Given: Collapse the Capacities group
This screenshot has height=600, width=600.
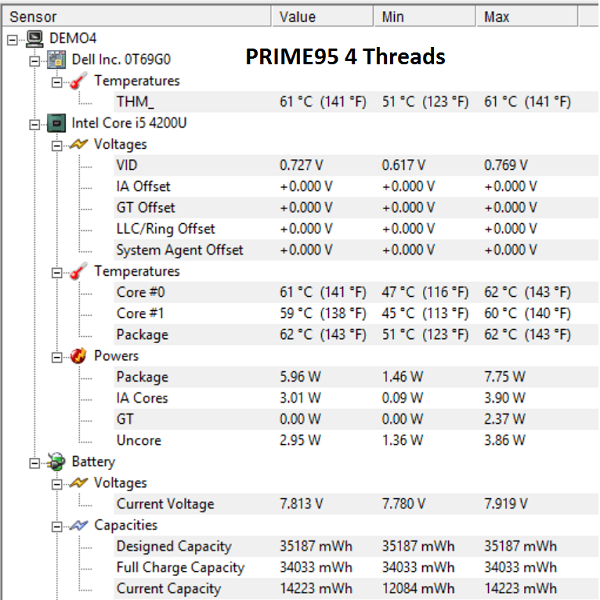Looking at the screenshot, I should click(x=57, y=527).
